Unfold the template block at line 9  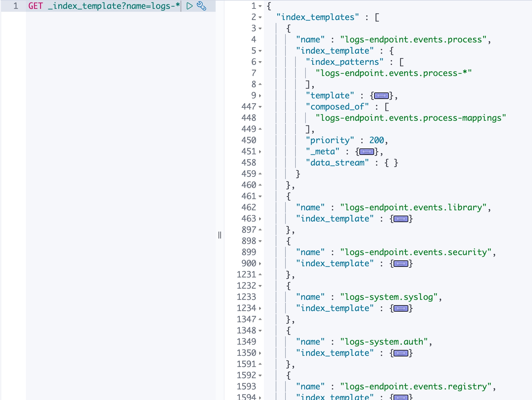[x=260, y=96]
